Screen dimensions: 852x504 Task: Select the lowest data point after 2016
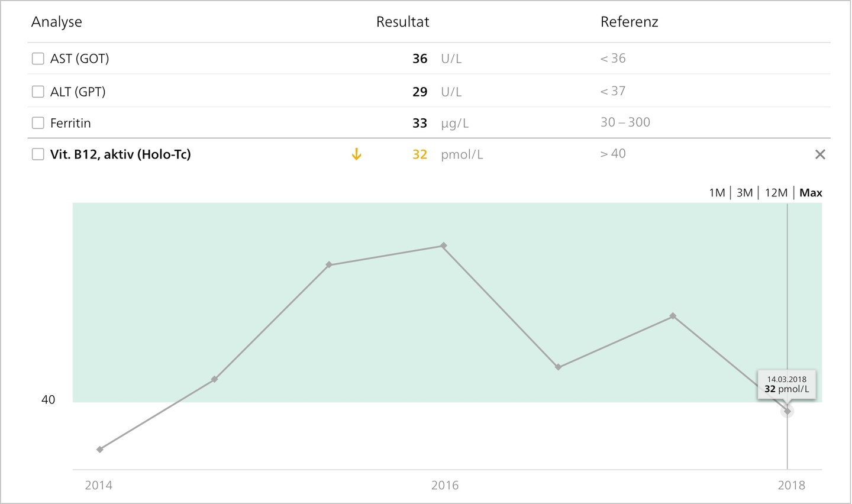coord(558,367)
